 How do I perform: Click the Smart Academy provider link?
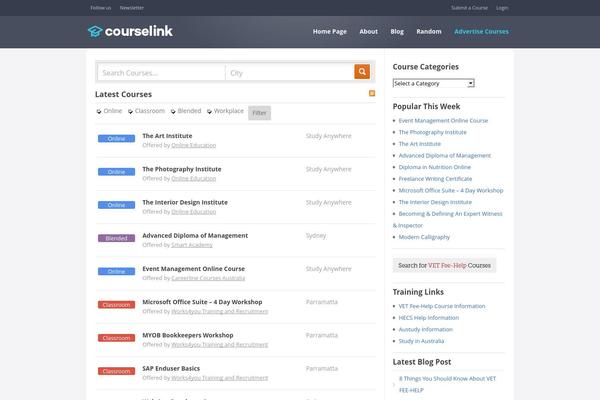point(192,245)
